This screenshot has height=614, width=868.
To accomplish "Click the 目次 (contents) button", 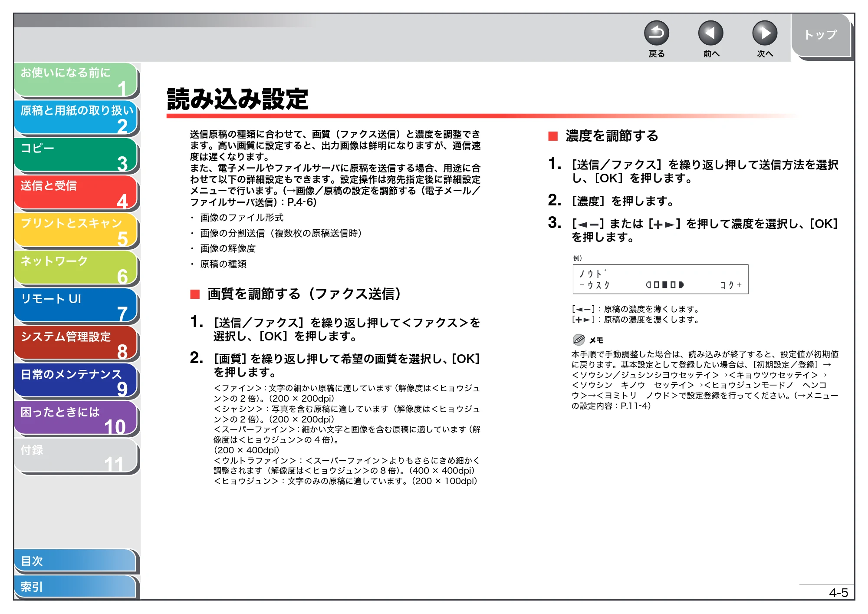I will tap(75, 561).
